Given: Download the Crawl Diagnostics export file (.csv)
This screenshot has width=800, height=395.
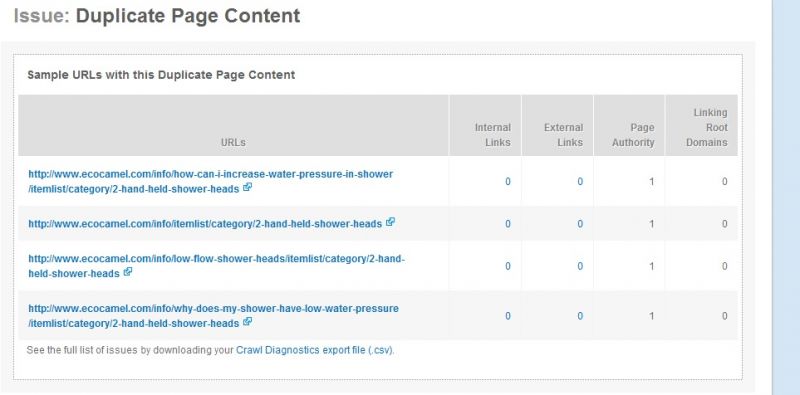Looking at the screenshot, I should point(314,351).
